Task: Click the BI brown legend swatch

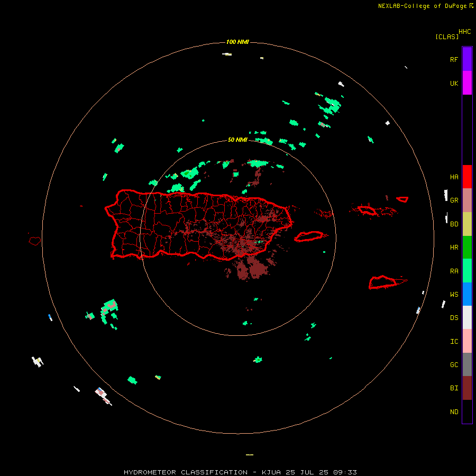Action: coord(467,388)
